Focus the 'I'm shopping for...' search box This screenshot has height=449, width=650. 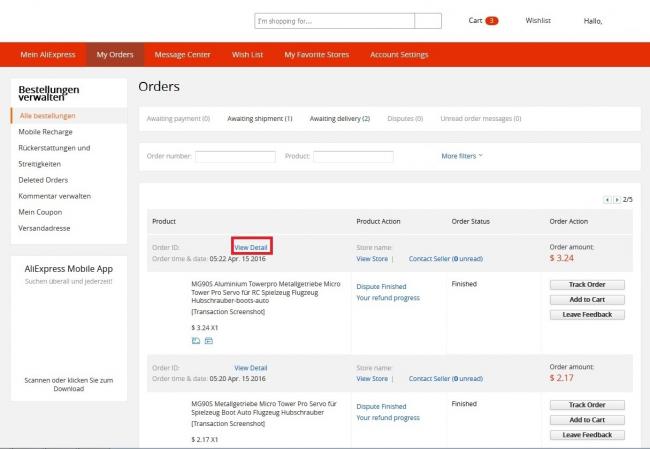(x=335, y=21)
